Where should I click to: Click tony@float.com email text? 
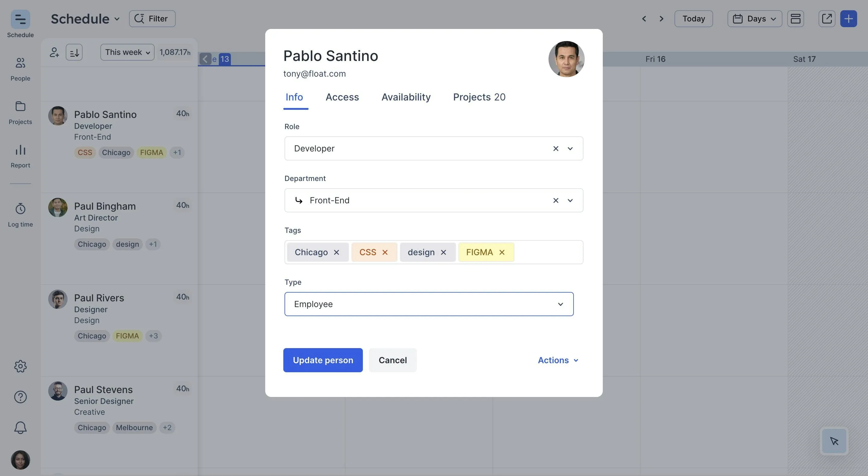[x=314, y=74]
